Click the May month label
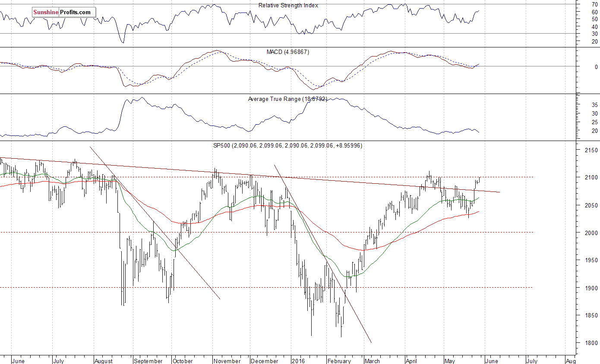600x364 pixels. click(x=450, y=361)
